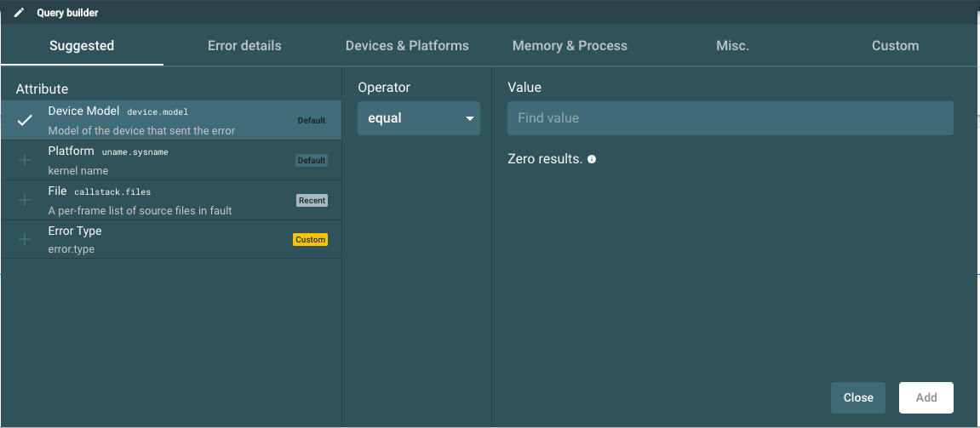Click the Default badge on Platform row

click(x=312, y=161)
